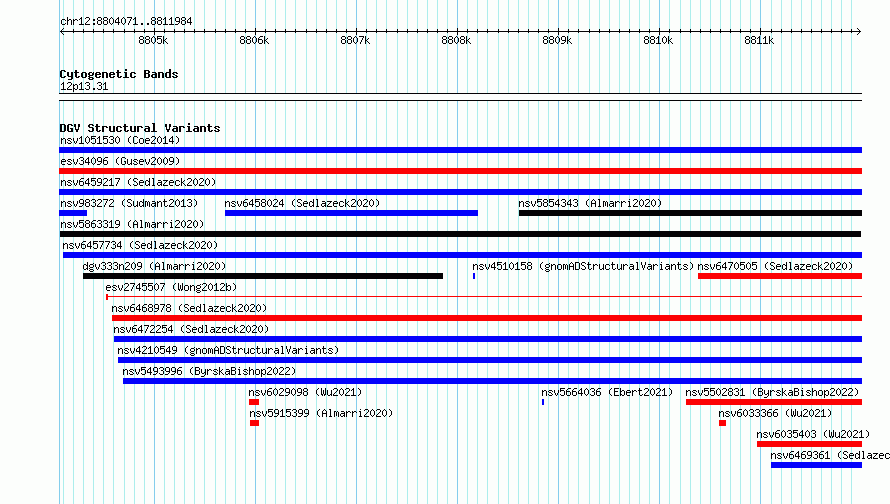Select the red nsv6035403 variant bar
This screenshot has height=504, width=890.
click(x=809, y=444)
